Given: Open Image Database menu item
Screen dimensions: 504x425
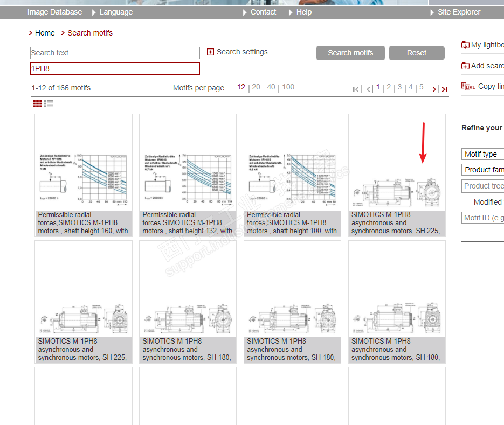Looking at the screenshot, I should pos(54,12).
